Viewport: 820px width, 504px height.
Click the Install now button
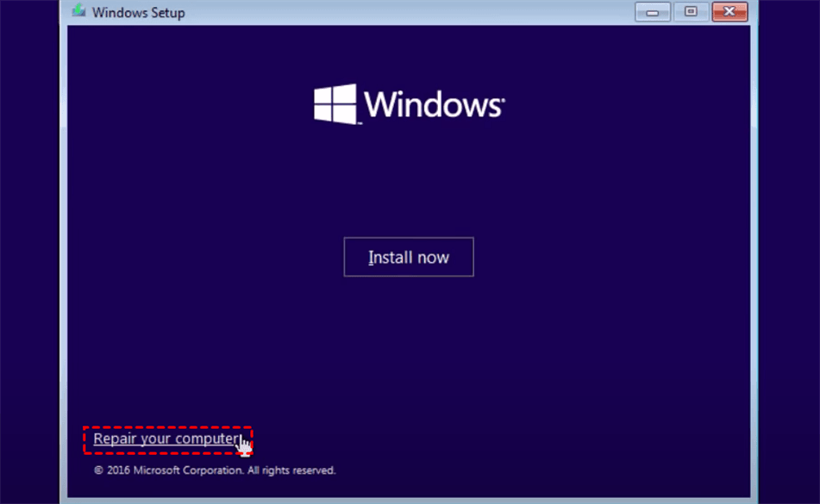pos(409,257)
